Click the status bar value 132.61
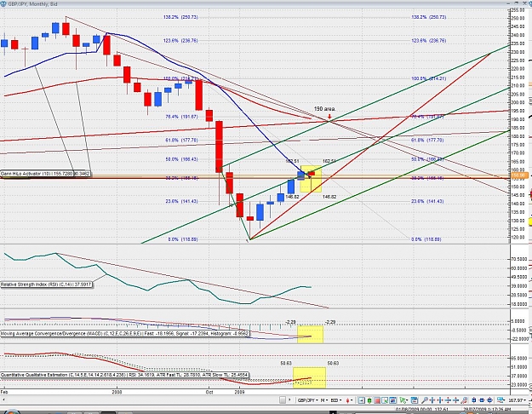 tap(440, 410)
